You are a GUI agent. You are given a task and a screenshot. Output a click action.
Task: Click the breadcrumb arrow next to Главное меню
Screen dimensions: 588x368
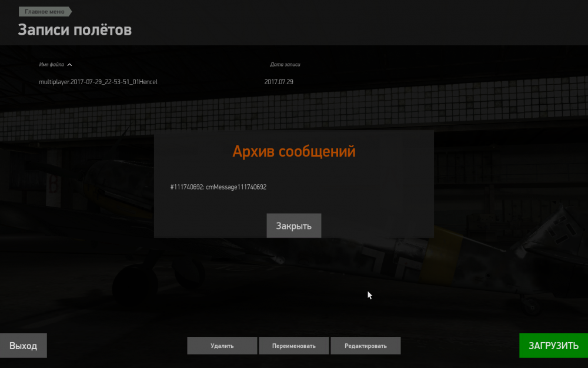click(x=68, y=11)
